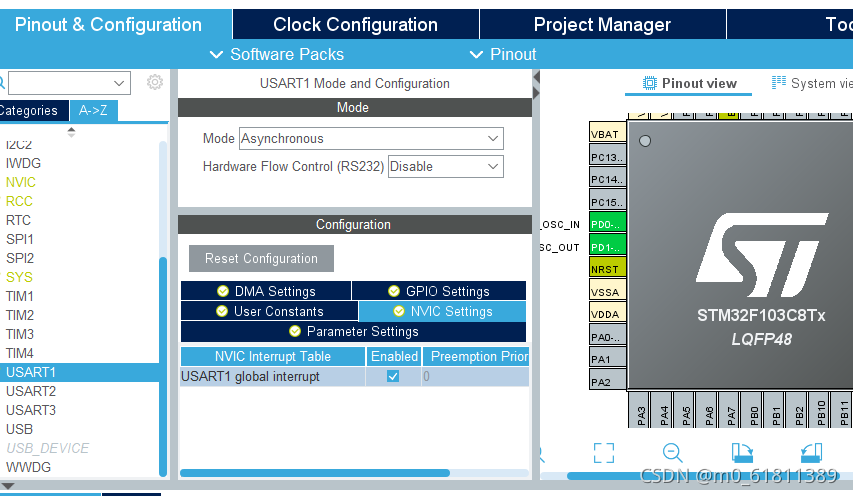The image size is (853, 496).
Task: Click the peripheral list vertical scrollbar
Action: tap(163, 367)
